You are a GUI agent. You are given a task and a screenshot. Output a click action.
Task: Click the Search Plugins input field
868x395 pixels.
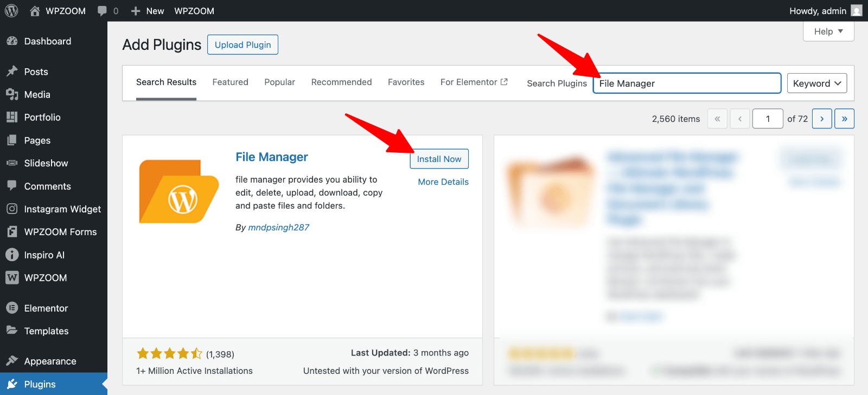(x=687, y=83)
